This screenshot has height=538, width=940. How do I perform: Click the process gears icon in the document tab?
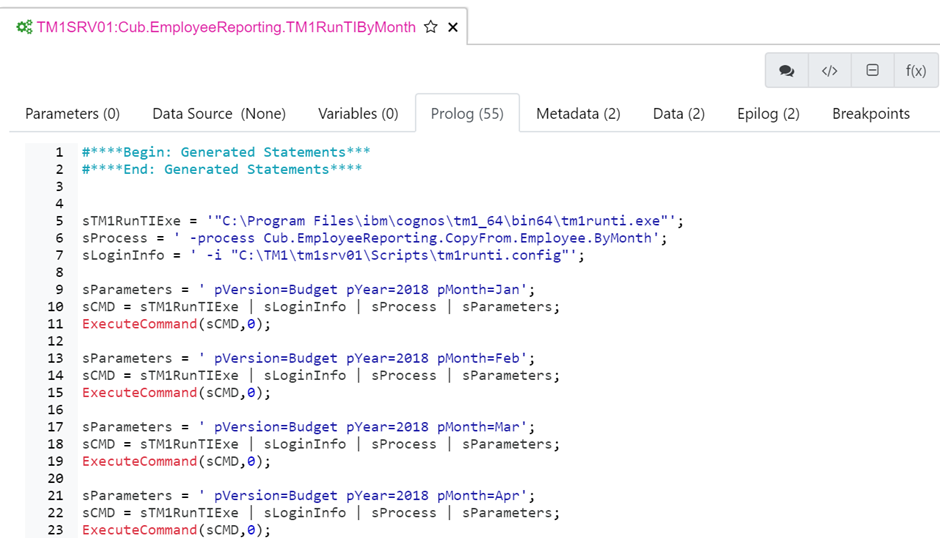(24, 27)
